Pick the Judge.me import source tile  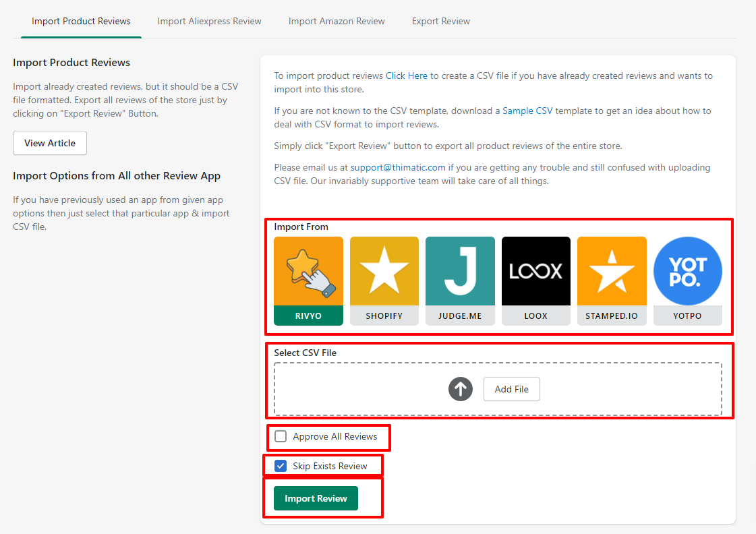pos(460,281)
